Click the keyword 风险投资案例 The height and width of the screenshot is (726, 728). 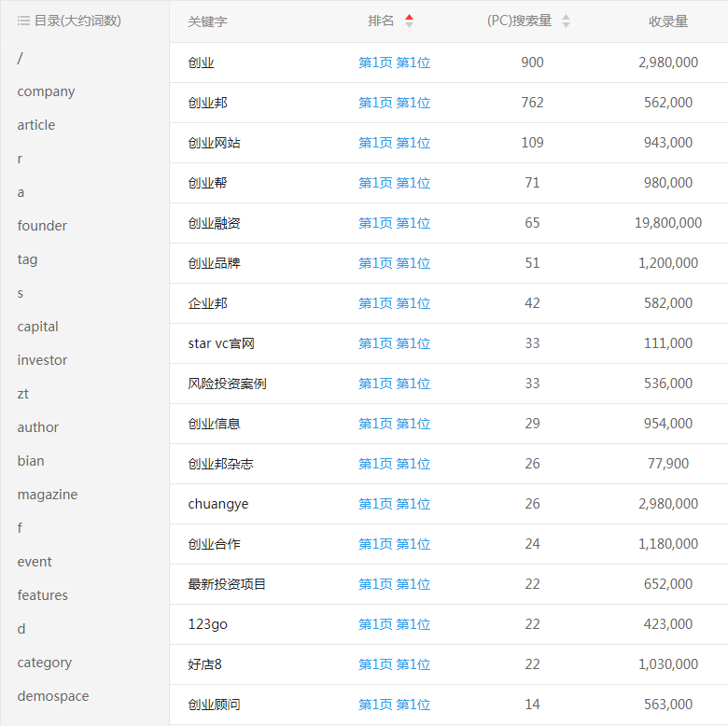[x=227, y=384]
